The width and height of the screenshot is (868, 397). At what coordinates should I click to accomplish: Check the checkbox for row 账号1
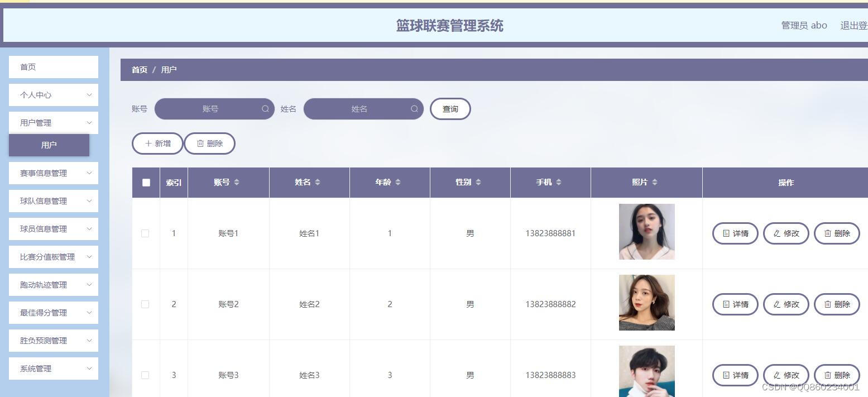145,233
